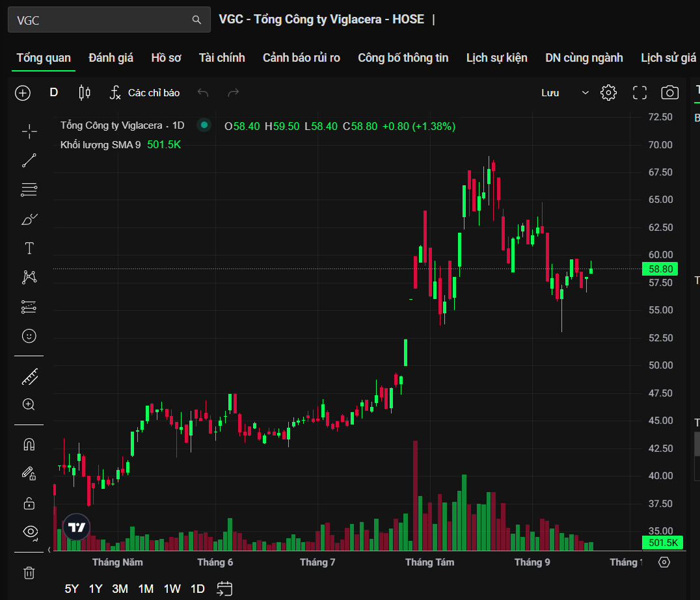Click the search magnifier icon

coord(196,20)
